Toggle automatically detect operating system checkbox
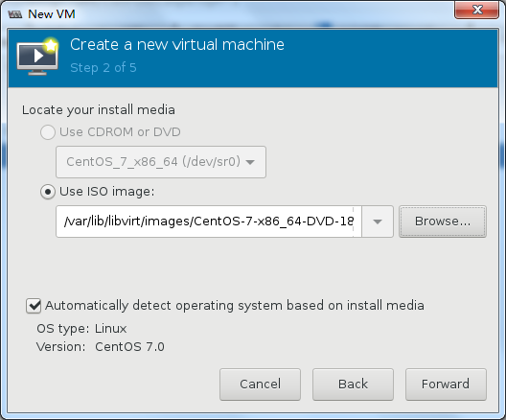Screen dimensions: 506x420 pos(34,306)
